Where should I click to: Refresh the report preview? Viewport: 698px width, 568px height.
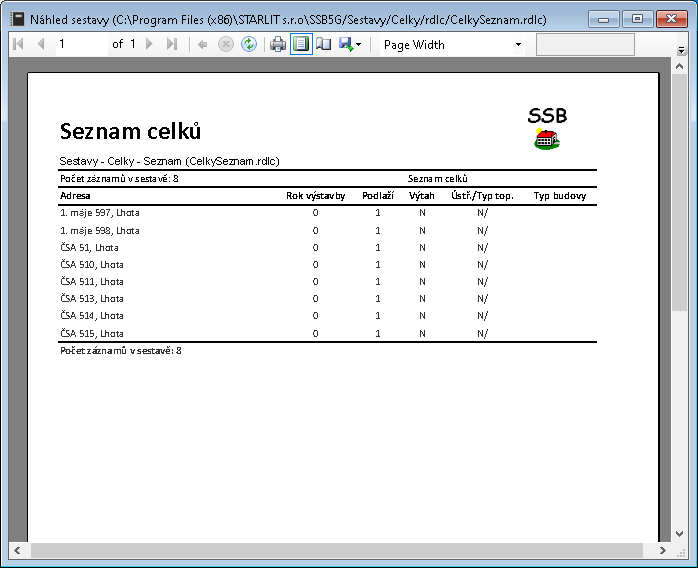[x=248, y=44]
